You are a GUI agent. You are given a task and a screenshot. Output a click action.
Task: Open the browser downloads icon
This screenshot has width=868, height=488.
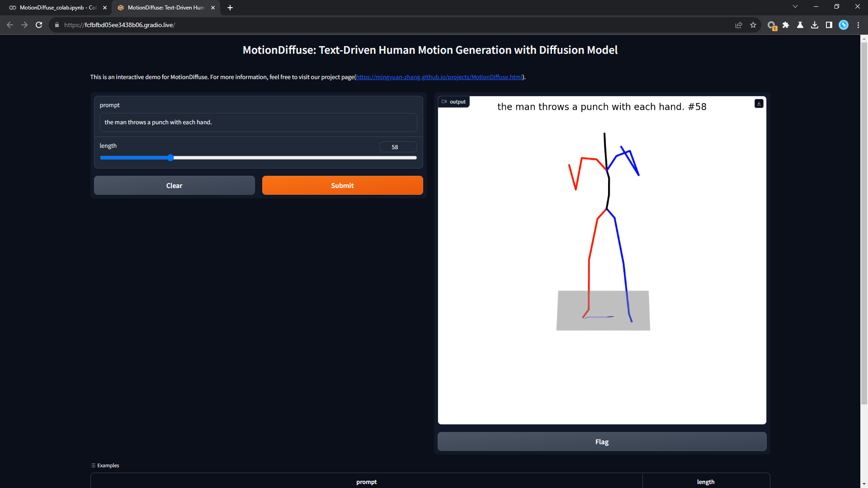click(x=815, y=25)
